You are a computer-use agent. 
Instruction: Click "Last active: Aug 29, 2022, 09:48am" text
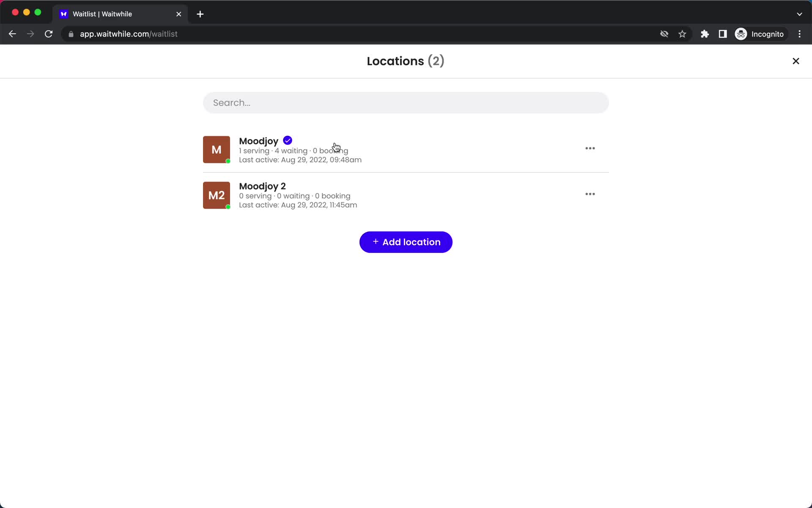coord(300,160)
